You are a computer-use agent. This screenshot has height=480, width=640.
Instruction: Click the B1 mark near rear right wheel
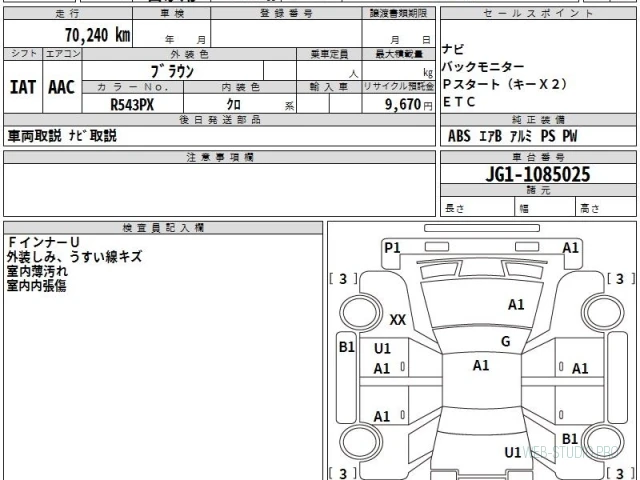570,439
